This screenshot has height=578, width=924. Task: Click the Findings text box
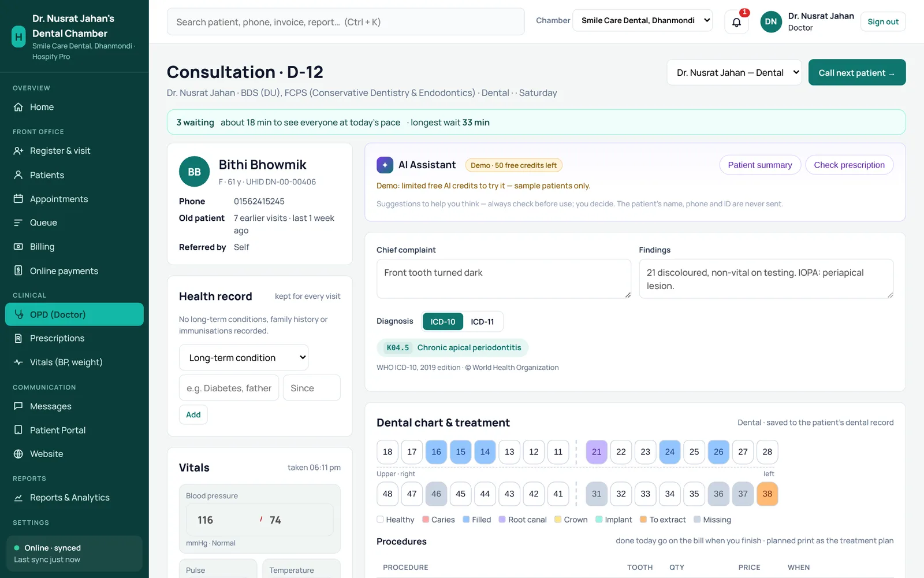pyautogui.click(x=766, y=279)
